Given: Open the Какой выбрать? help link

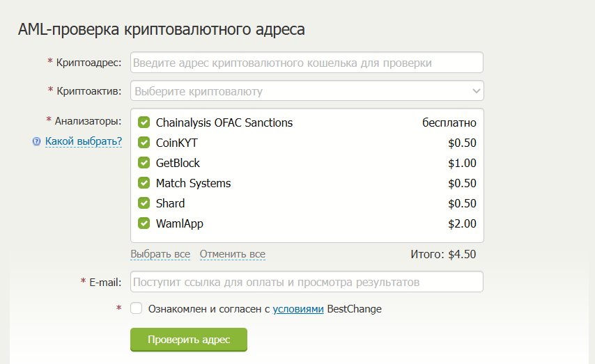Looking at the screenshot, I should click(84, 141).
